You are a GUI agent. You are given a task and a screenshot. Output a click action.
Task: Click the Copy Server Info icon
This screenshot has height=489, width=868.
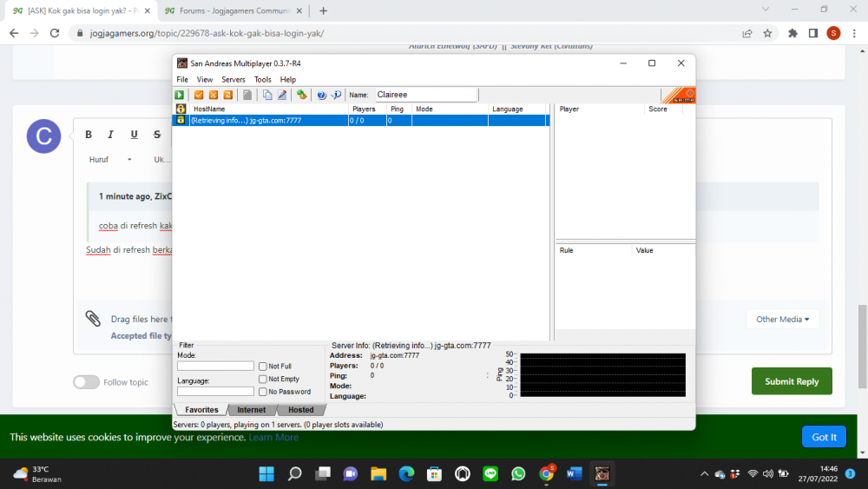[267, 96]
